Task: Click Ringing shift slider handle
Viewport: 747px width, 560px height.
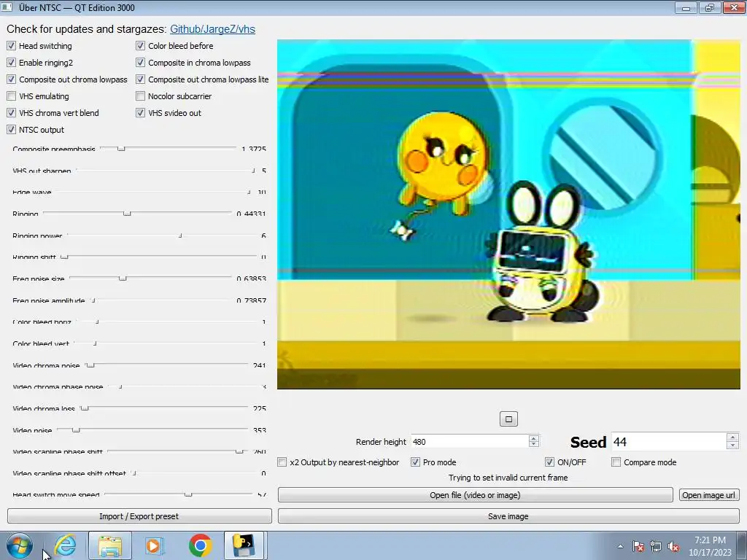Action: [x=64, y=257]
